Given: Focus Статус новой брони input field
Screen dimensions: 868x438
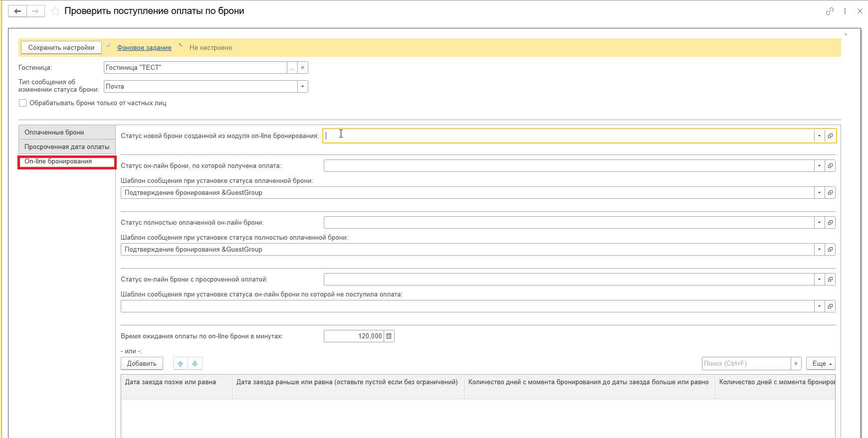Looking at the screenshot, I should [569, 136].
